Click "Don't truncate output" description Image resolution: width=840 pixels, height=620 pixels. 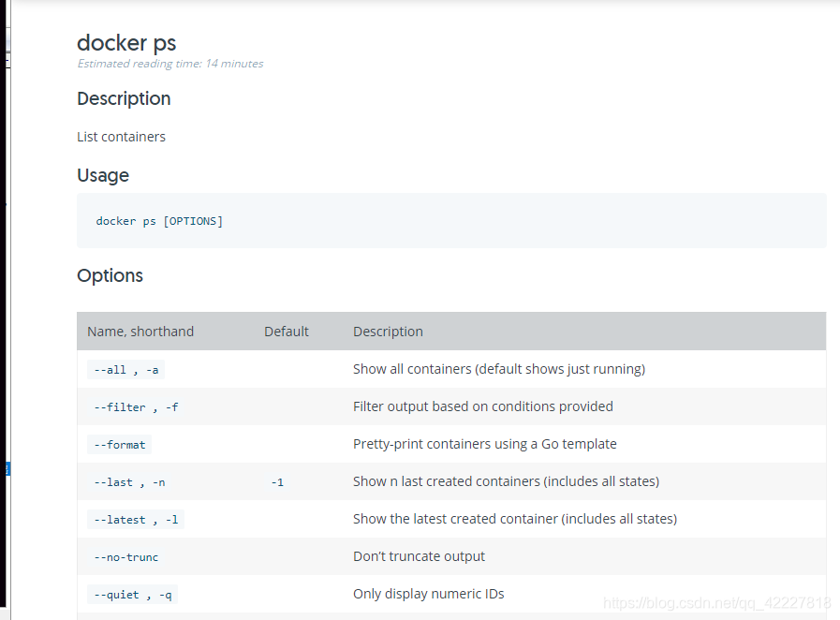click(x=419, y=556)
